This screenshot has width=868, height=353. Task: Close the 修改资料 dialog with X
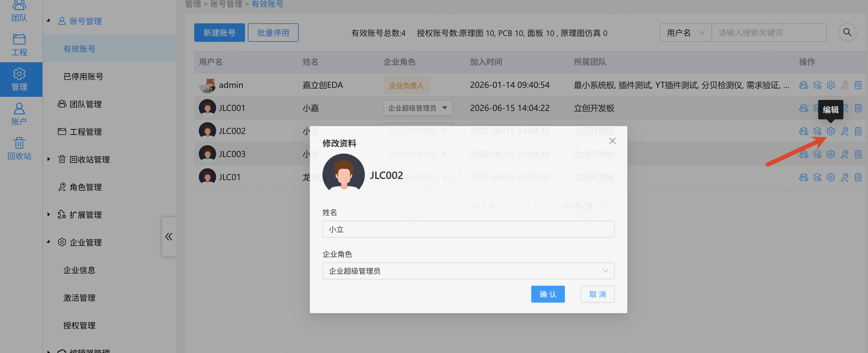612,141
